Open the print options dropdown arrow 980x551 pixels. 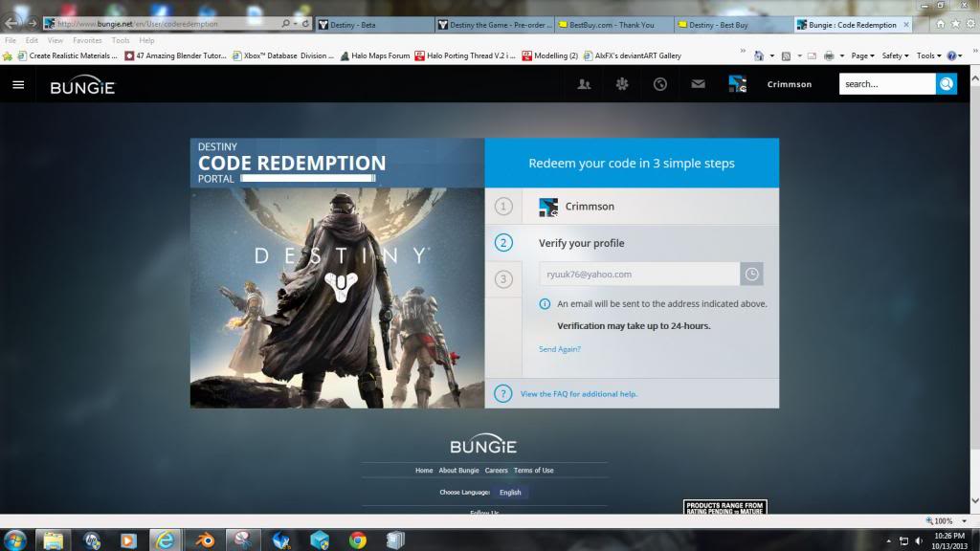tap(842, 55)
